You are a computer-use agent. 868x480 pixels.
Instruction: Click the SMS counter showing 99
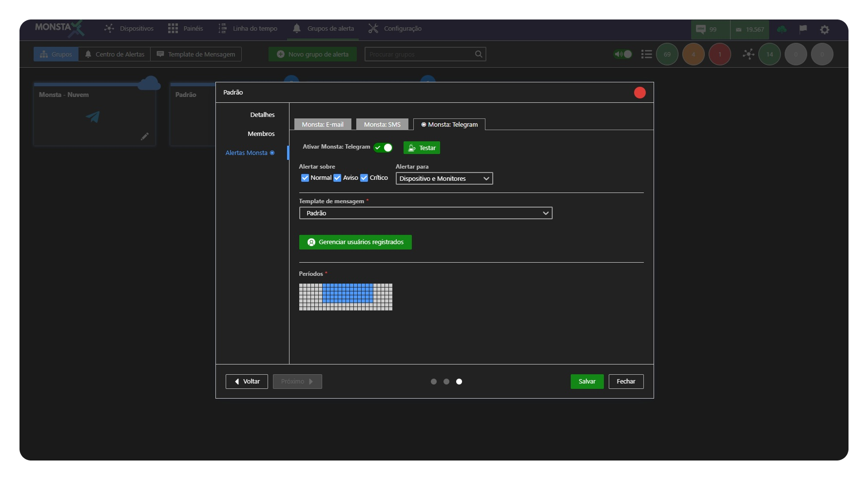point(710,30)
